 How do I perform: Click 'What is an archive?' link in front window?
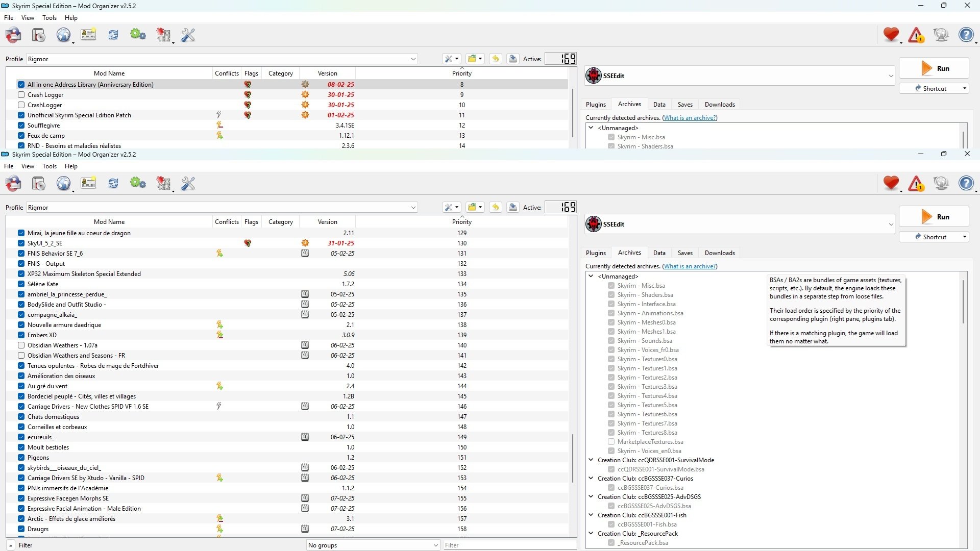690,266
